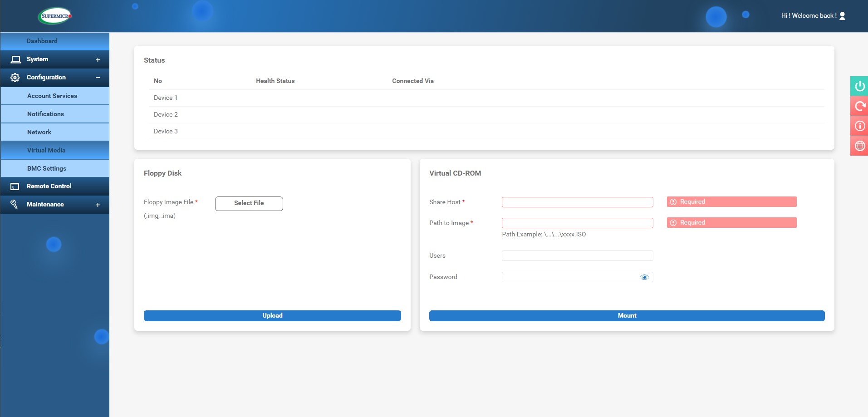Open the system information icon
The height and width of the screenshot is (417, 868).
(x=859, y=126)
